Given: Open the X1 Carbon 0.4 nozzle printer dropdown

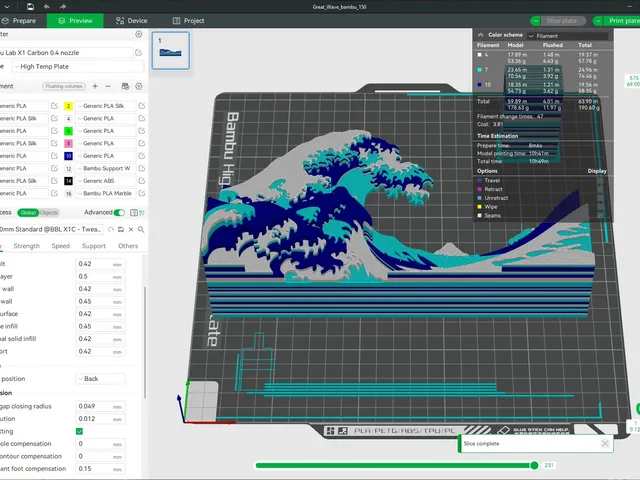Looking at the screenshot, I should 65,53.
